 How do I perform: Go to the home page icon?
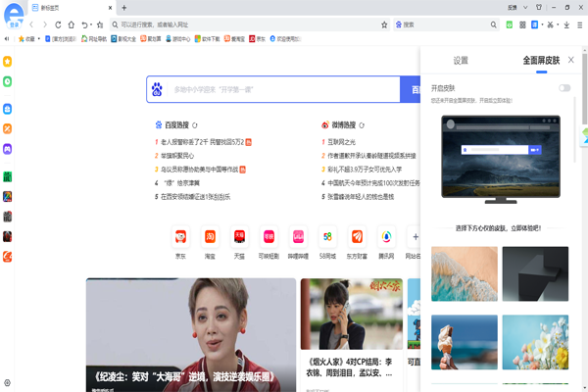tap(71, 24)
